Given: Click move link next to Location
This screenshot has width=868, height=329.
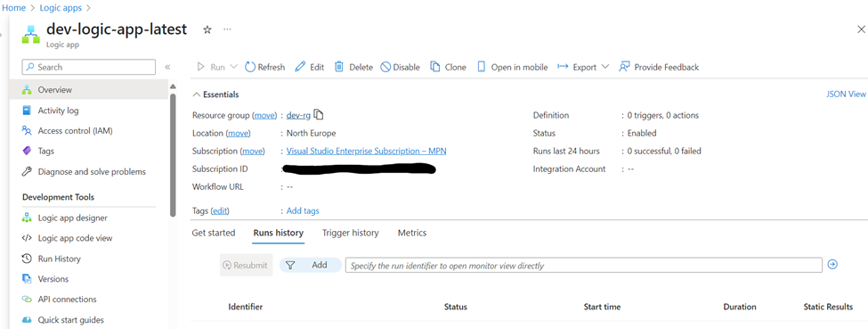Looking at the screenshot, I should point(239,133).
